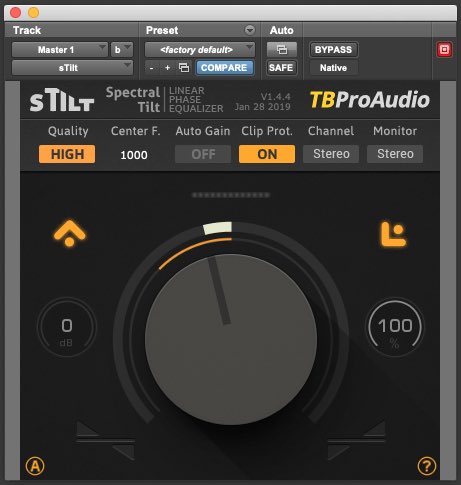Change the Channel Stereo mode selector
The image size is (461, 485).
click(x=331, y=154)
